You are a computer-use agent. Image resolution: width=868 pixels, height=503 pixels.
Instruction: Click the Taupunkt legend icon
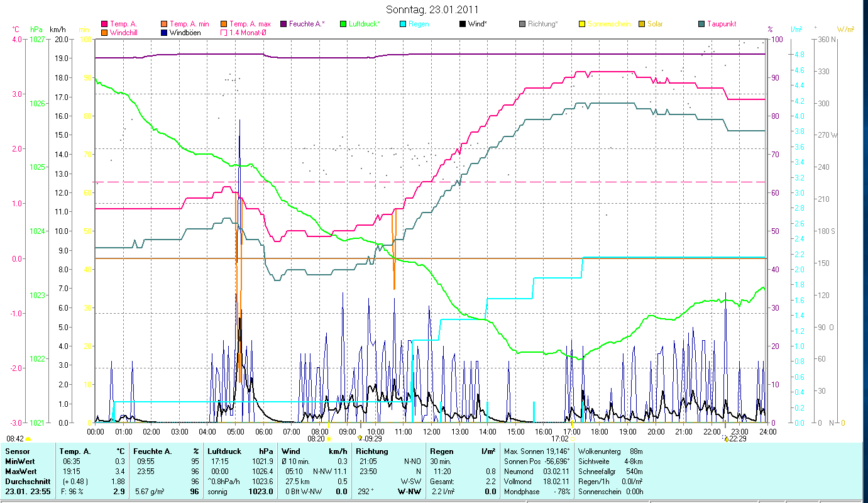coord(701,25)
